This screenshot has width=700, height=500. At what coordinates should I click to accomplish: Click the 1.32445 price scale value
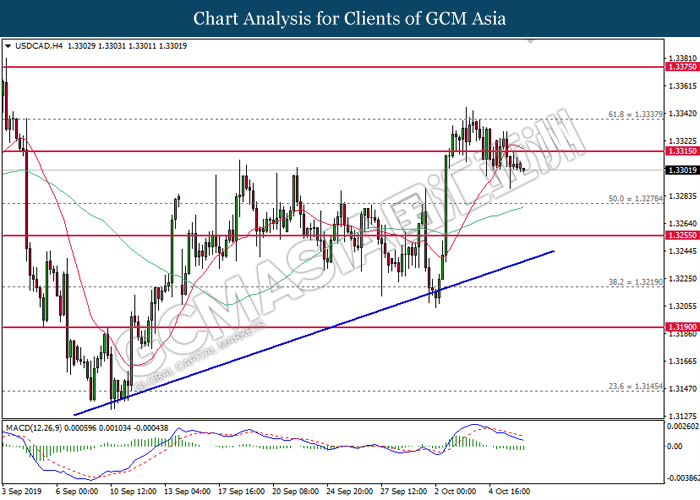[x=683, y=251]
